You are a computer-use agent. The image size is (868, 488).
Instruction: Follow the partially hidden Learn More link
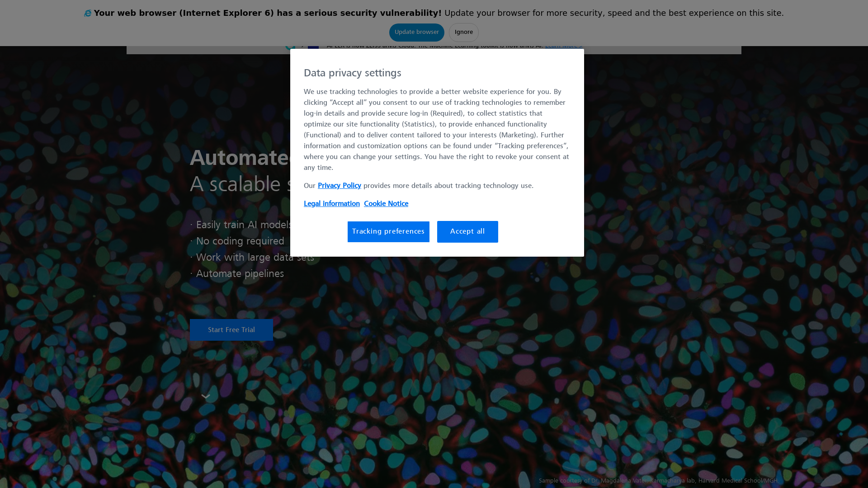coord(563,47)
